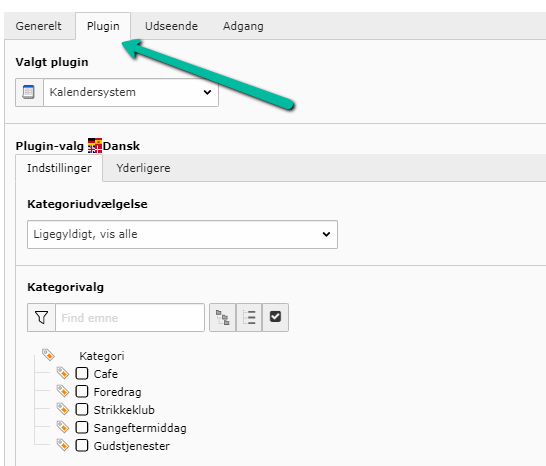Collapse category tree with list icon
The width and height of the screenshot is (546, 466).
249,317
